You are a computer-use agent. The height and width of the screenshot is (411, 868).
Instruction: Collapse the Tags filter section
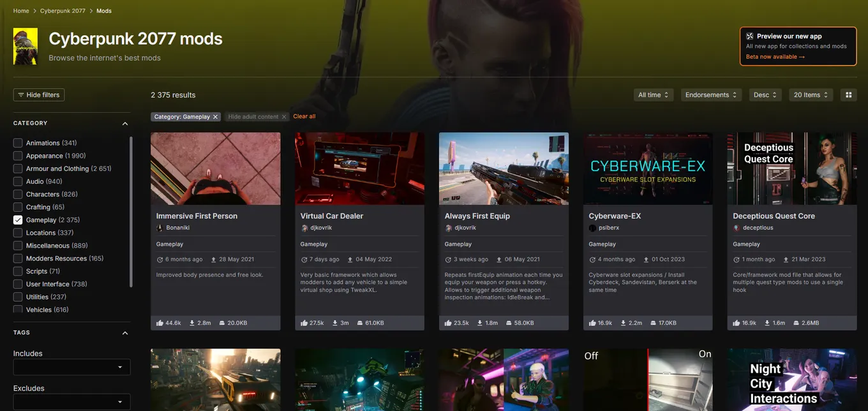[x=125, y=333]
